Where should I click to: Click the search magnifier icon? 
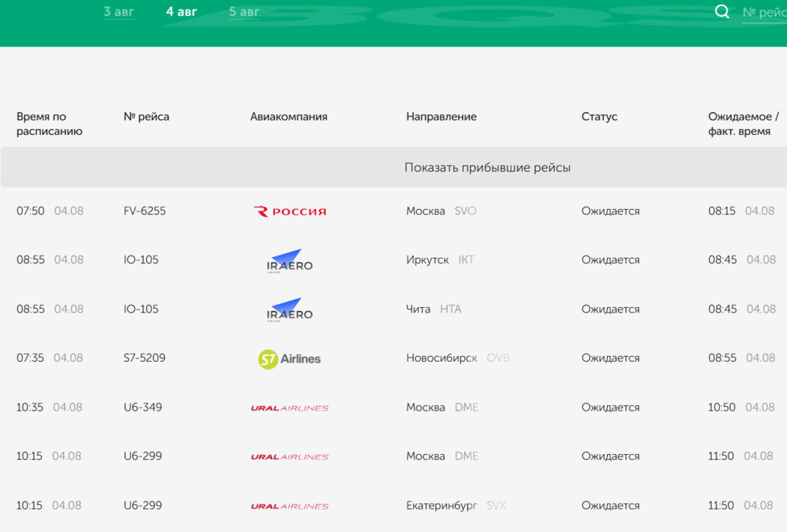tap(722, 11)
